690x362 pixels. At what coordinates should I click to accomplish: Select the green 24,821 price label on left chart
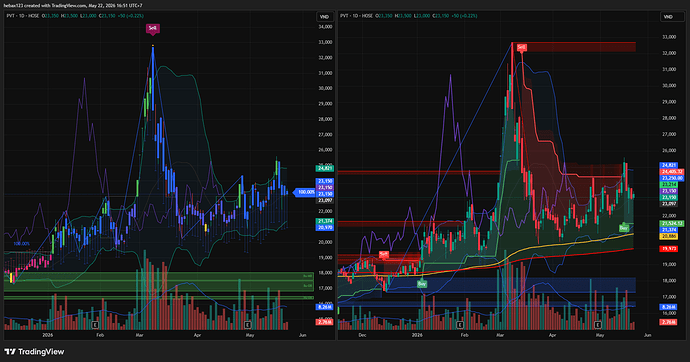tap(325, 168)
